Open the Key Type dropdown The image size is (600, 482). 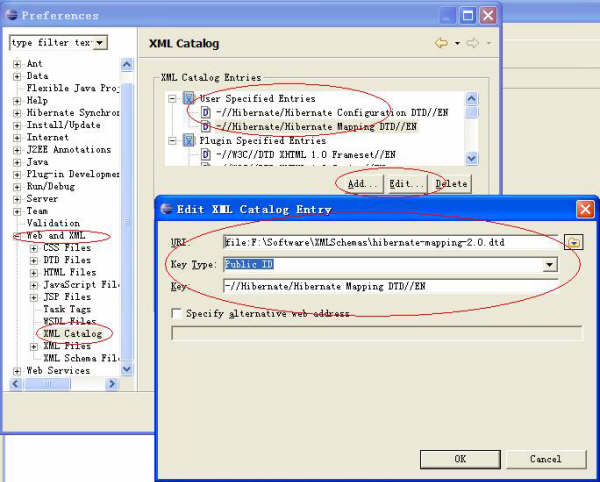coord(549,265)
